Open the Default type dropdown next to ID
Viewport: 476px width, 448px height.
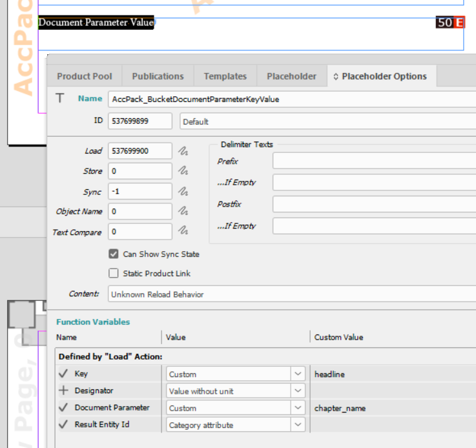tap(328, 121)
